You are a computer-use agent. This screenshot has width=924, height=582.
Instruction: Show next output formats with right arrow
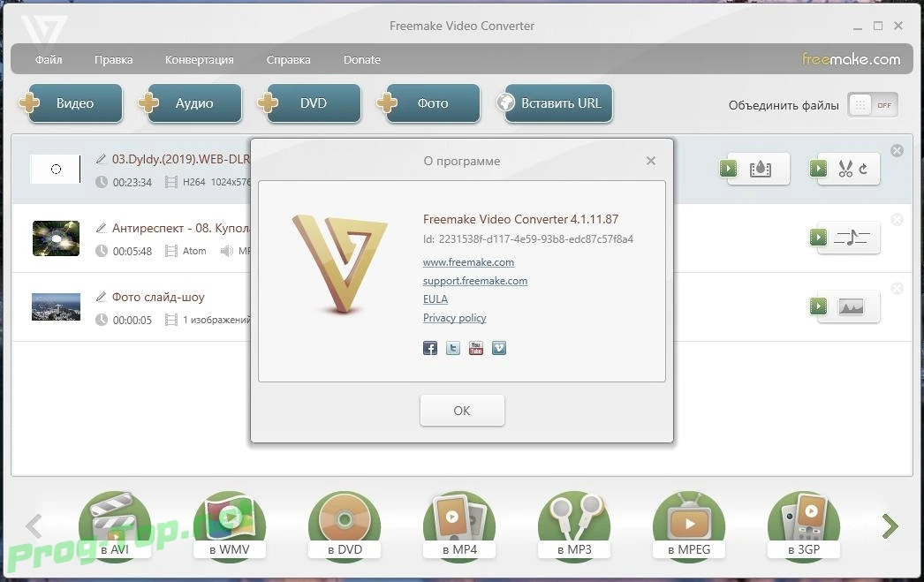[x=890, y=526]
